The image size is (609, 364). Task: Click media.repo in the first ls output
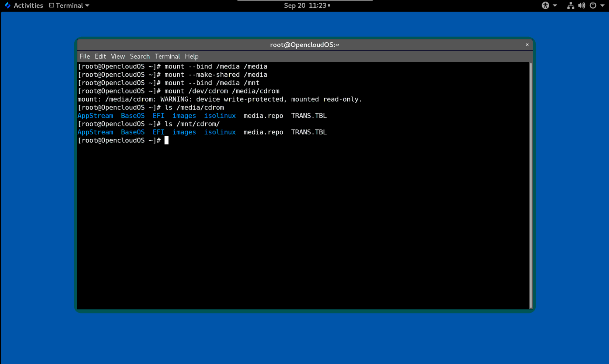tap(264, 116)
